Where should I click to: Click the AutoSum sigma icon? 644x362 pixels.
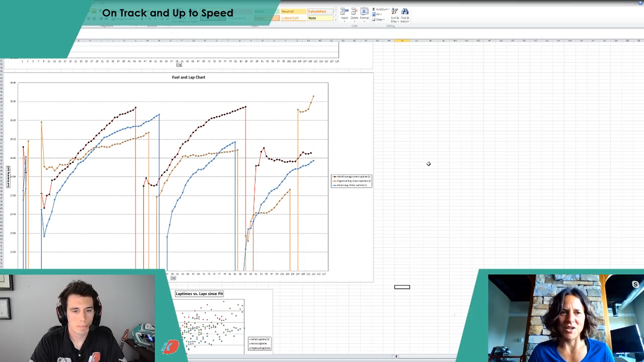tap(374, 9)
